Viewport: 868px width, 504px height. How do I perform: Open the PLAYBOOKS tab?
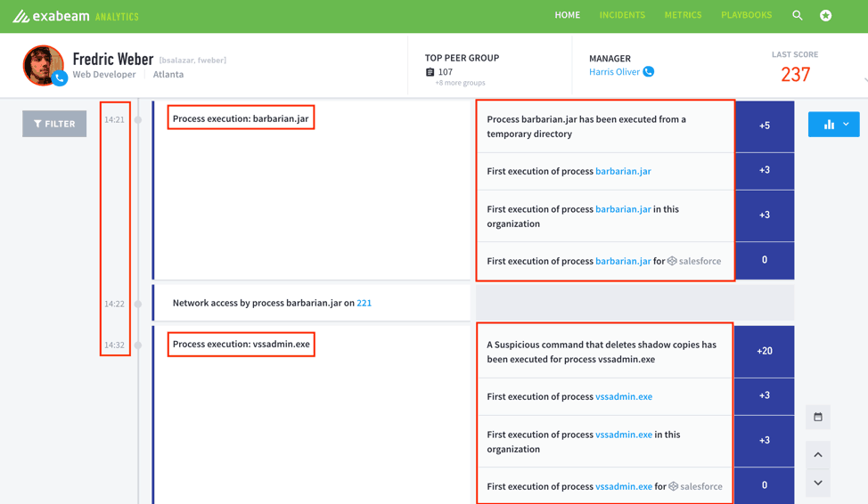(746, 15)
